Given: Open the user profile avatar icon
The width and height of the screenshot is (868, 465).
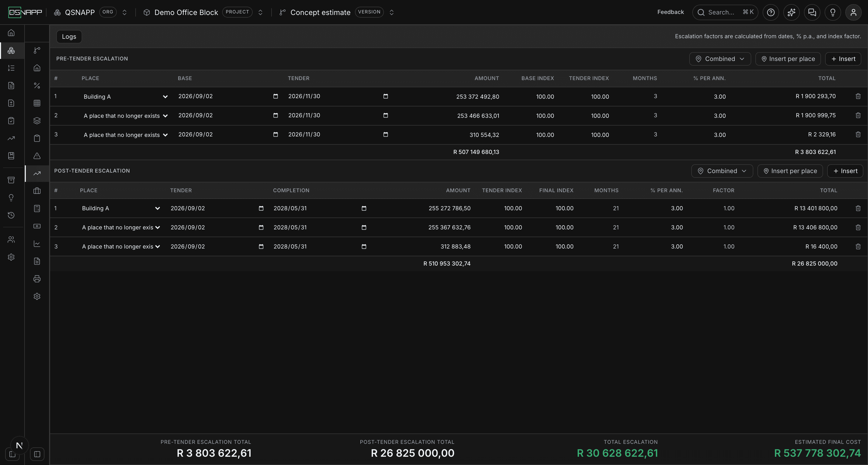Looking at the screenshot, I should [x=853, y=12].
